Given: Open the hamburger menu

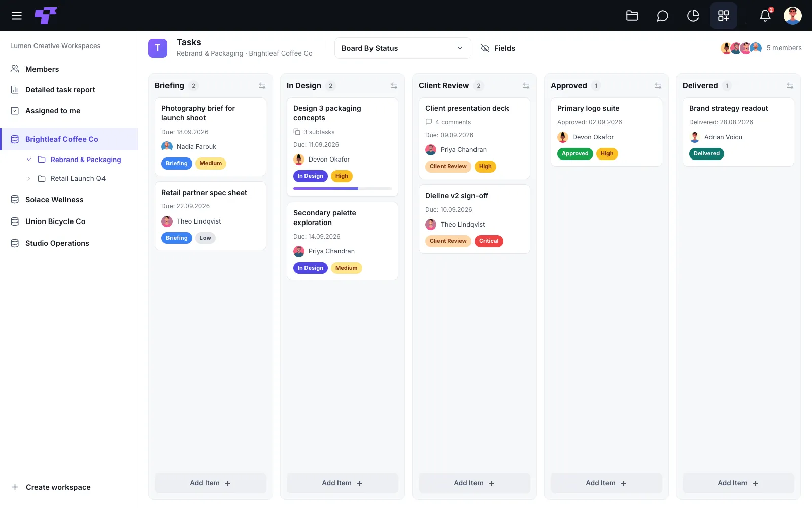Looking at the screenshot, I should click(17, 16).
